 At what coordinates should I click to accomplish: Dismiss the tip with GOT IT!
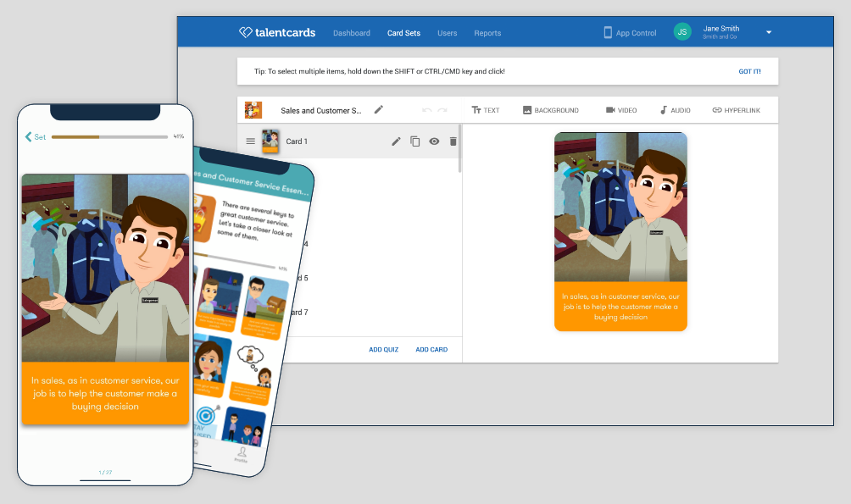[749, 71]
